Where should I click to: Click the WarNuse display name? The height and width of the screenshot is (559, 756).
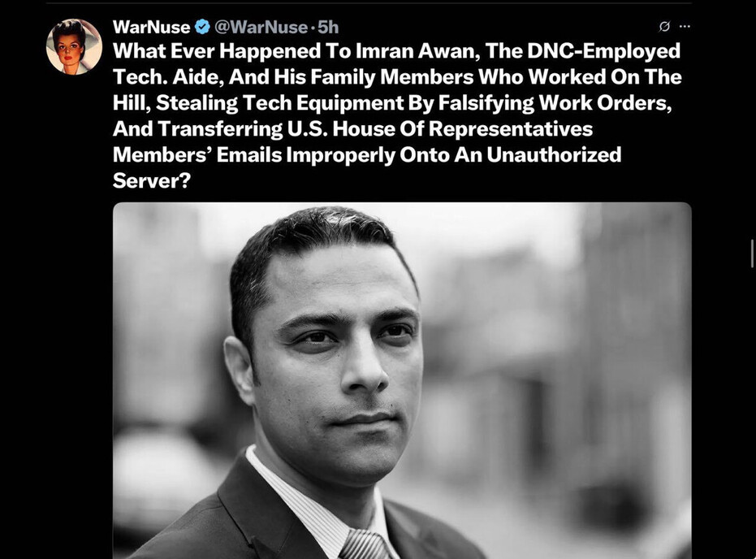(x=151, y=27)
